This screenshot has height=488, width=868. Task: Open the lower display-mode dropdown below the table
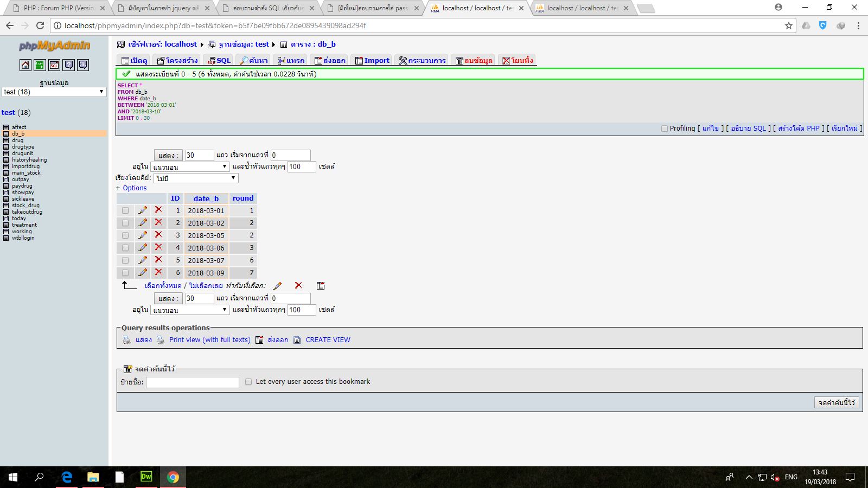click(190, 310)
